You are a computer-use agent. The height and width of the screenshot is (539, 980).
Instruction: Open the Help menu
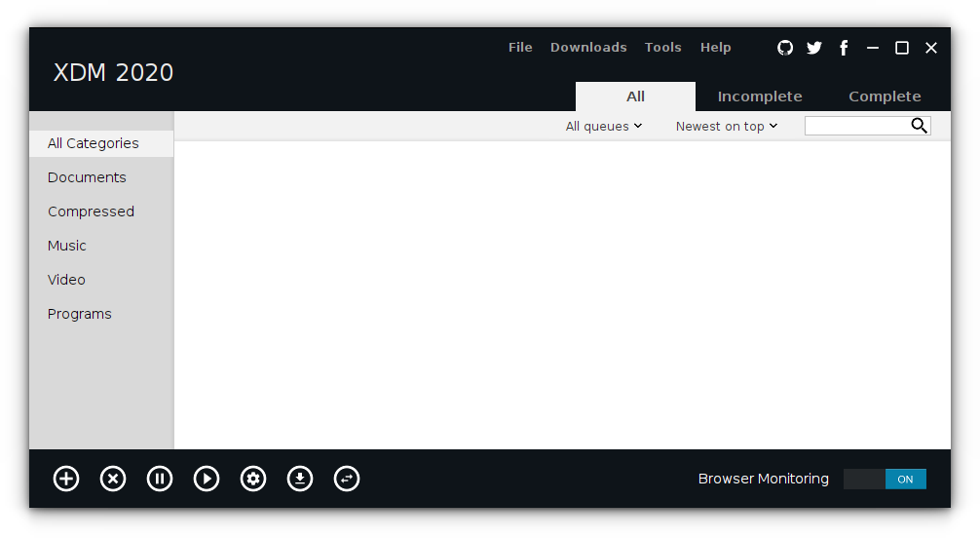[x=716, y=48]
